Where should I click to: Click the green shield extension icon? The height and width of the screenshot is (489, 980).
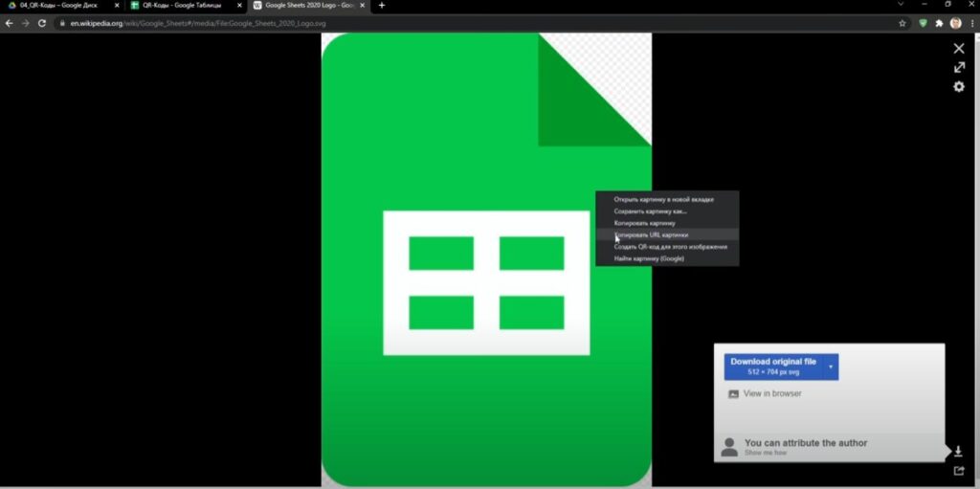pyautogui.click(x=923, y=22)
